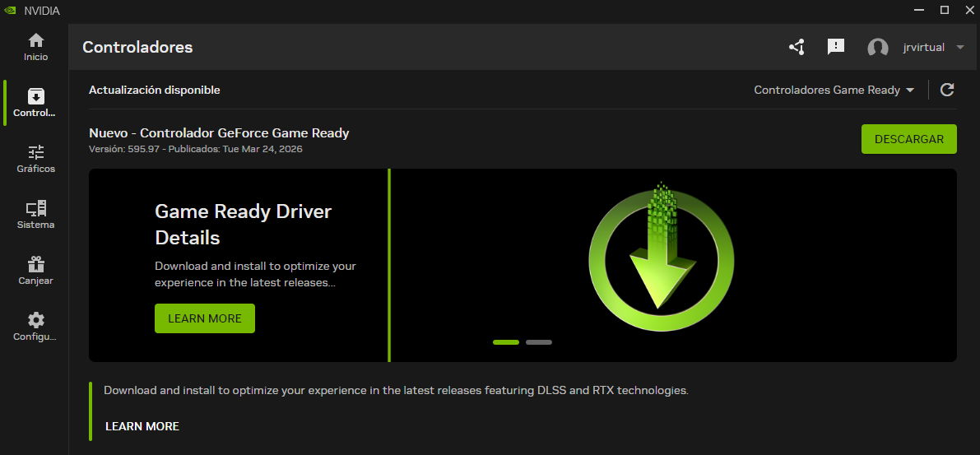The width and height of the screenshot is (980, 455).
Task: Click the green LEARN MORE banner button
Action: point(205,318)
